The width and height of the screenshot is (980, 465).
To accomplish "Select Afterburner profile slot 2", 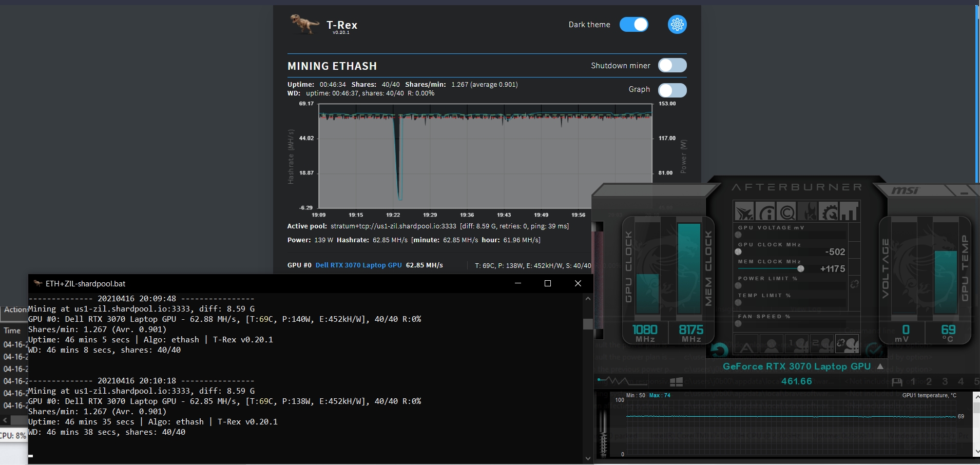I will coord(929,381).
